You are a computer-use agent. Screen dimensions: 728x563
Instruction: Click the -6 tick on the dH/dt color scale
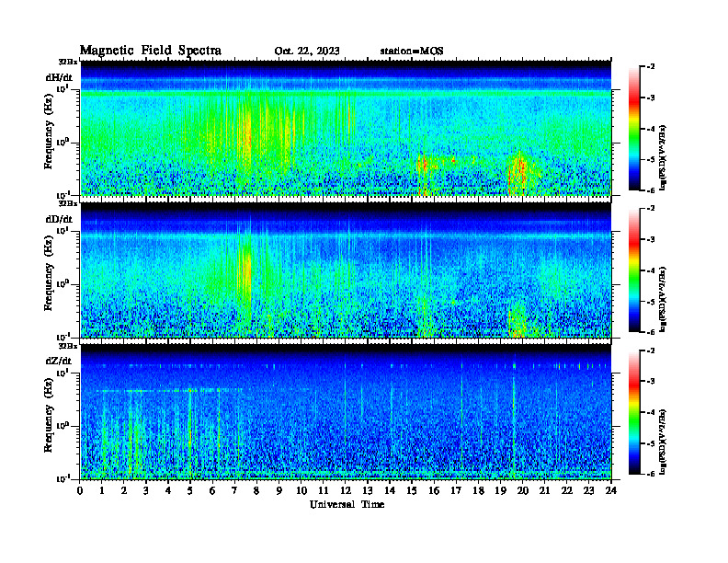point(651,190)
